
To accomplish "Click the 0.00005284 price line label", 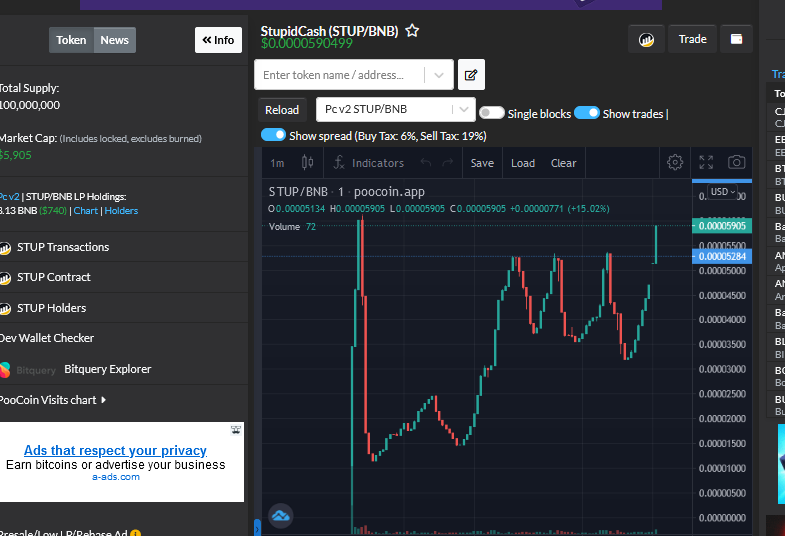I will click(x=722, y=256).
